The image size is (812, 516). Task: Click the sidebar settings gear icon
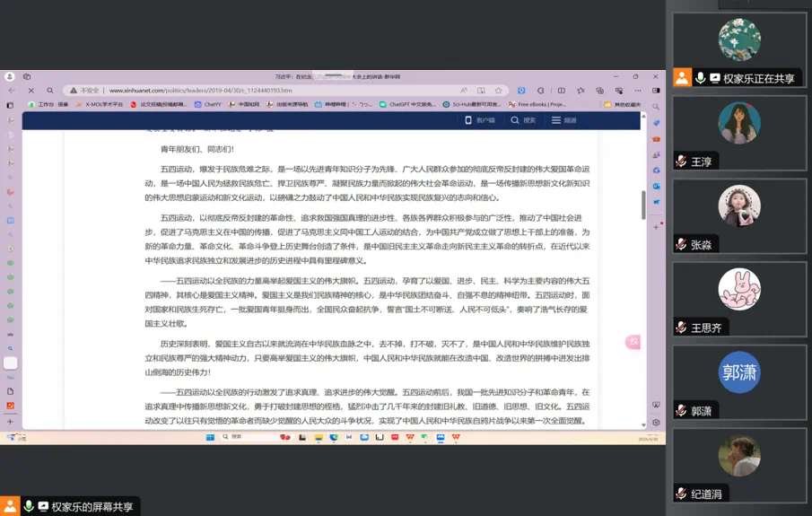click(656, 422)
